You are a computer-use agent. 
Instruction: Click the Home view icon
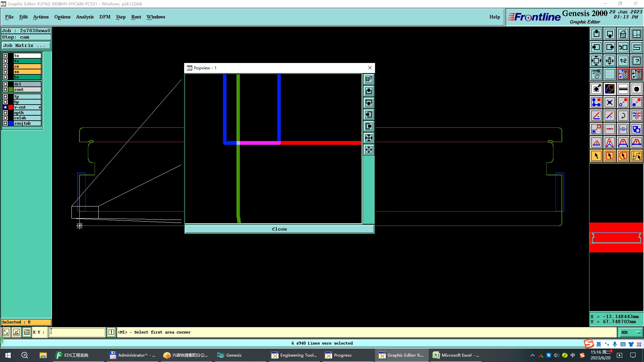click(x=623, y=34)
